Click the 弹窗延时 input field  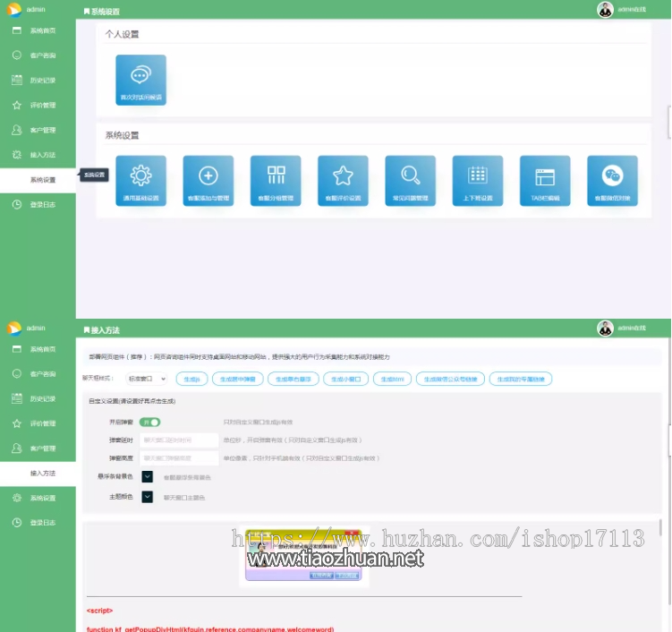point(179,440)
